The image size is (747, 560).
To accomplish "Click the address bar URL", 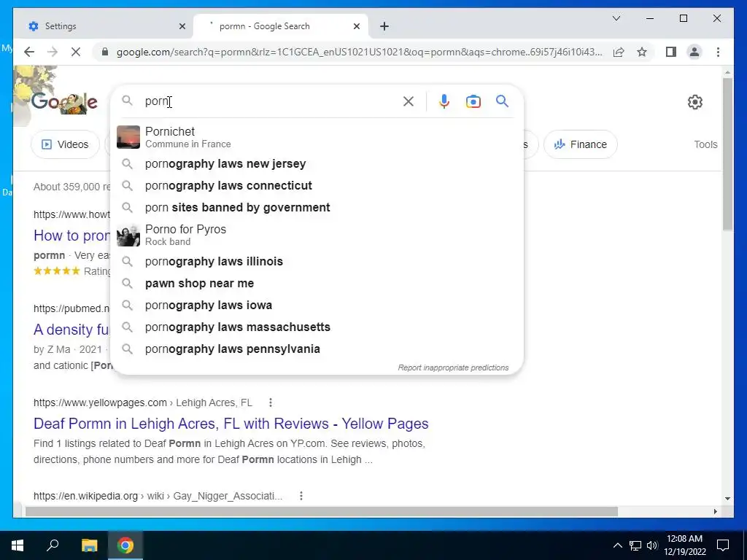I will point(359,52).
